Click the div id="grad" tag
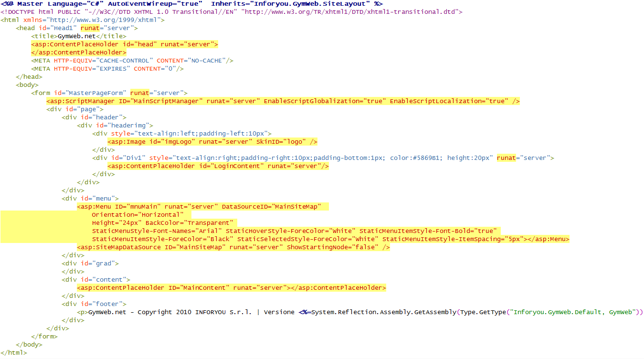Screen dimensions: 644x359 90,263
